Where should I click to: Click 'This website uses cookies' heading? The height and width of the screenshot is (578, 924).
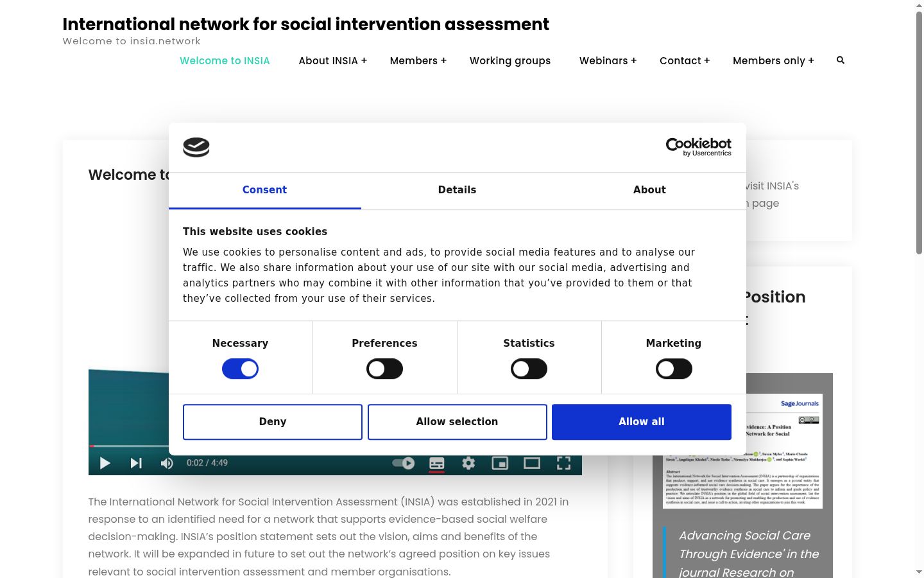[x=255, y=232]
